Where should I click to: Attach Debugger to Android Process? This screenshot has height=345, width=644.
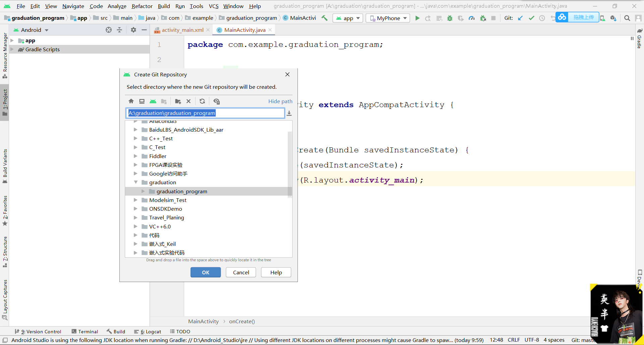click(483, 18)
